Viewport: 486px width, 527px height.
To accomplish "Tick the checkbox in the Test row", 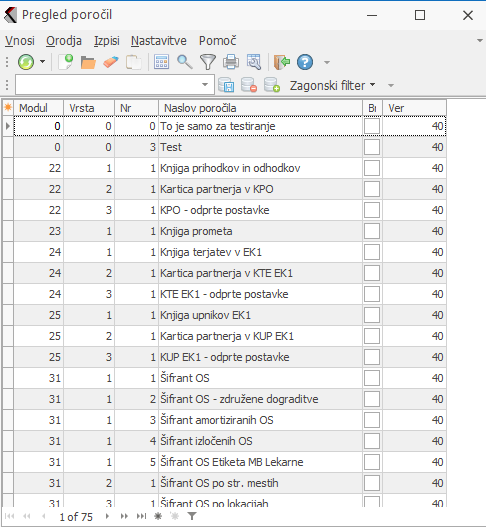I will (372, 147).
